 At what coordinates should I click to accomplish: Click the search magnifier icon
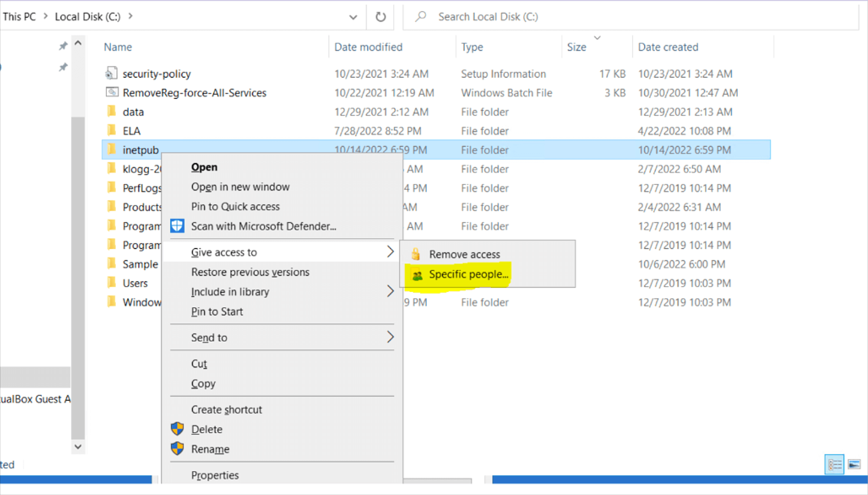click(x=420, y=16)
